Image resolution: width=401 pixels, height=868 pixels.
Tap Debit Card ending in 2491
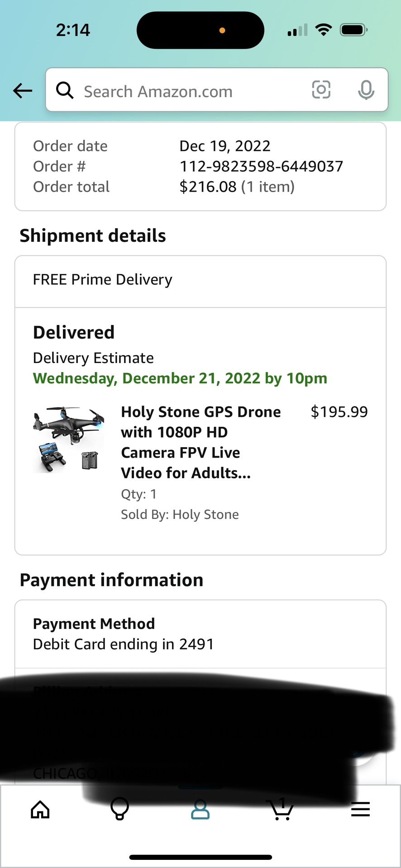123,644
